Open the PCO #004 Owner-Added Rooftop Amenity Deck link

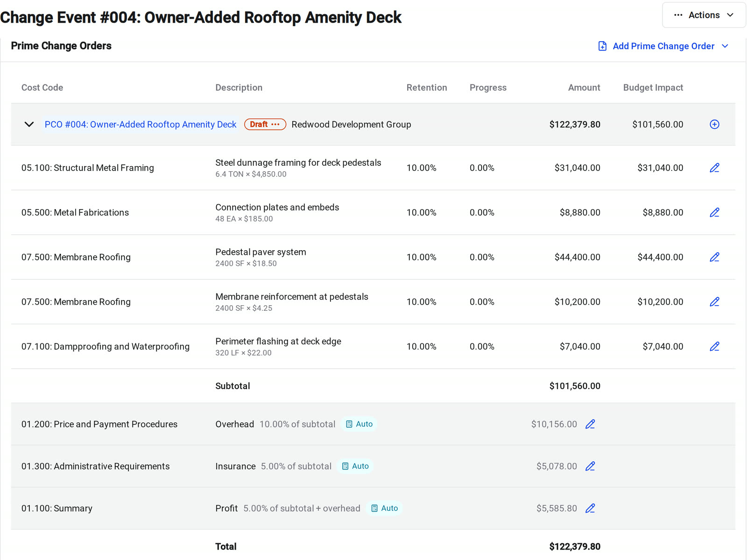[141, 125]
